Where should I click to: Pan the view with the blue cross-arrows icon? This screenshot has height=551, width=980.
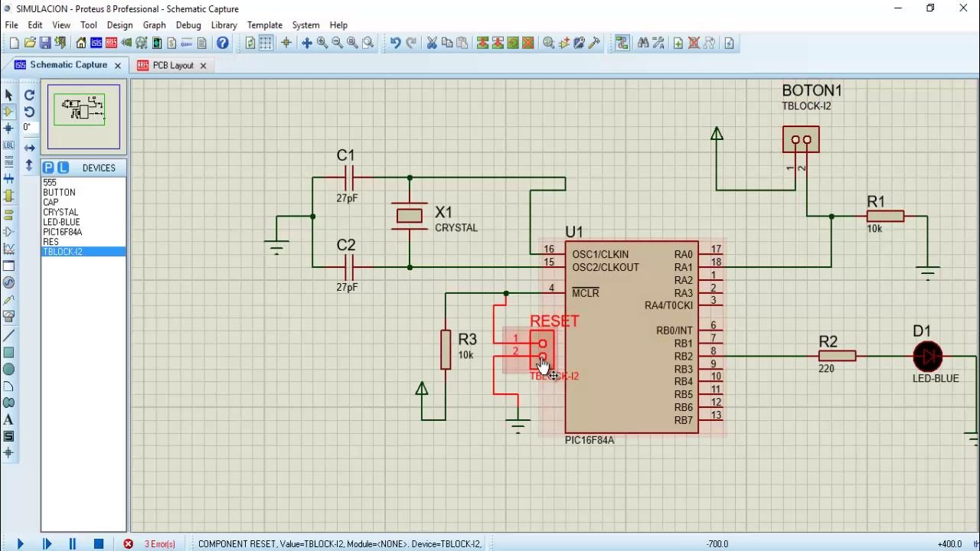(x=307, y=43)
